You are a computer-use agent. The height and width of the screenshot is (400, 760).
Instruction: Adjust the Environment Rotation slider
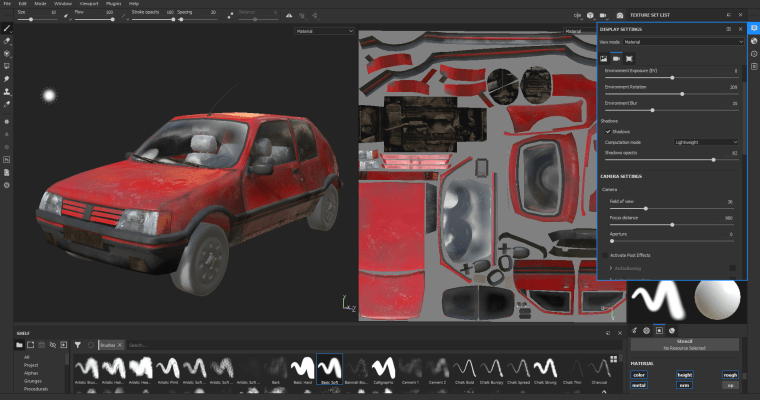[682, 93]
